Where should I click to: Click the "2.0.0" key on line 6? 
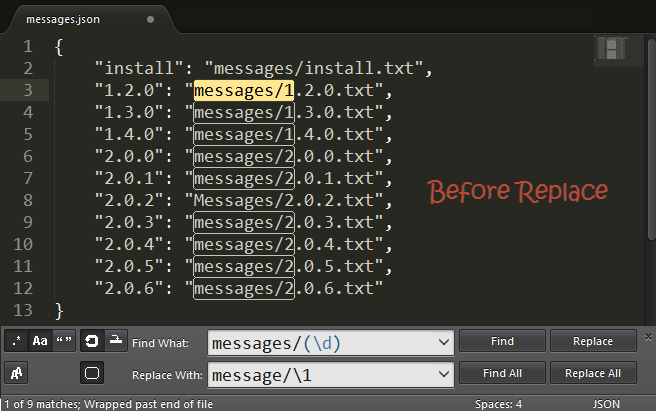(129, 157)
